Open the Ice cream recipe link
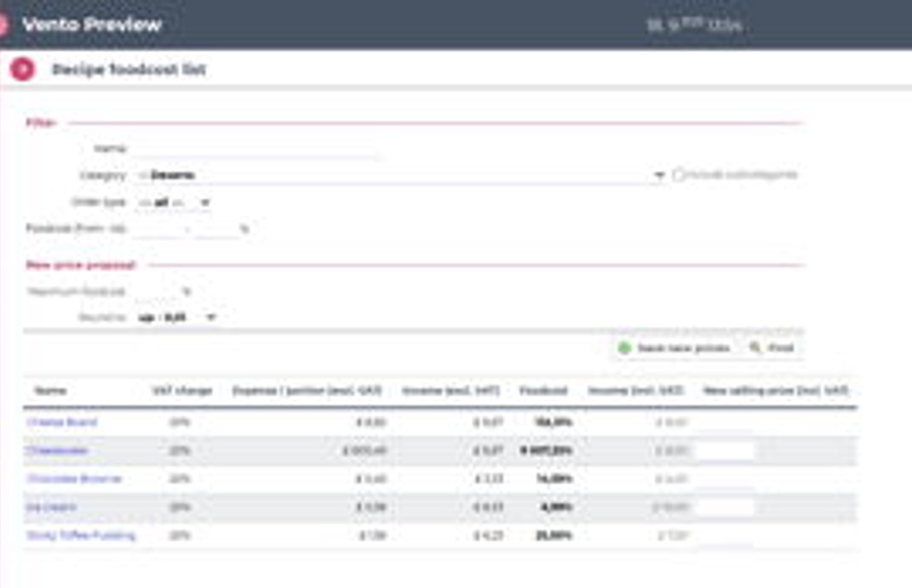The height and width of the screenshot is (588, 912). [x=51, y=507]
